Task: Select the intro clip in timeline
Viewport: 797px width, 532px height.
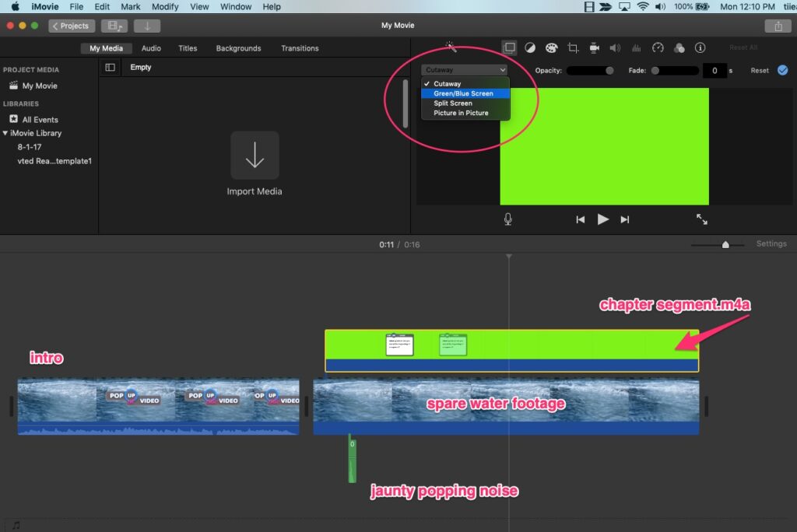Action: [158, 406]
